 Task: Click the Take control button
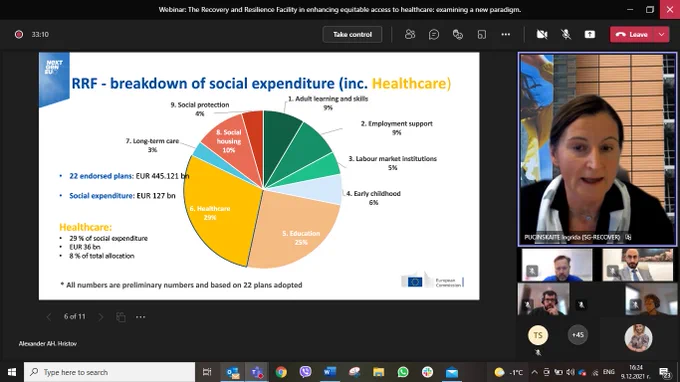pyautogui.click(x=352, y=34)
